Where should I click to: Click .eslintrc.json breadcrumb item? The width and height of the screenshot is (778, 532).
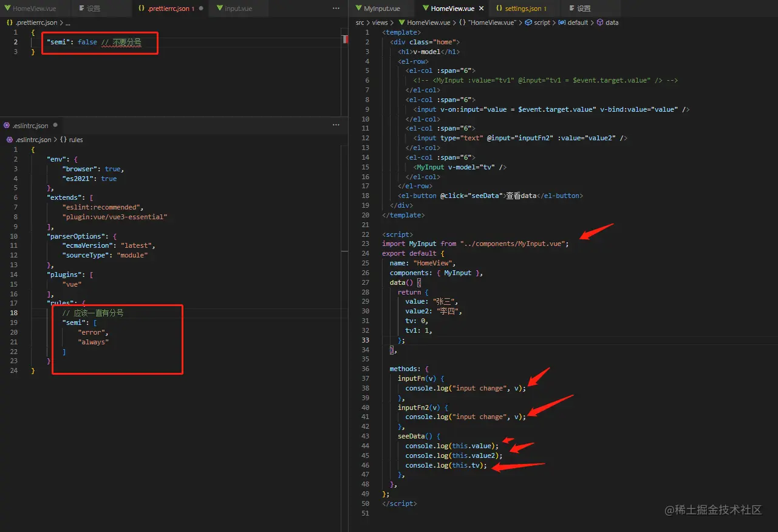point(29,140)
